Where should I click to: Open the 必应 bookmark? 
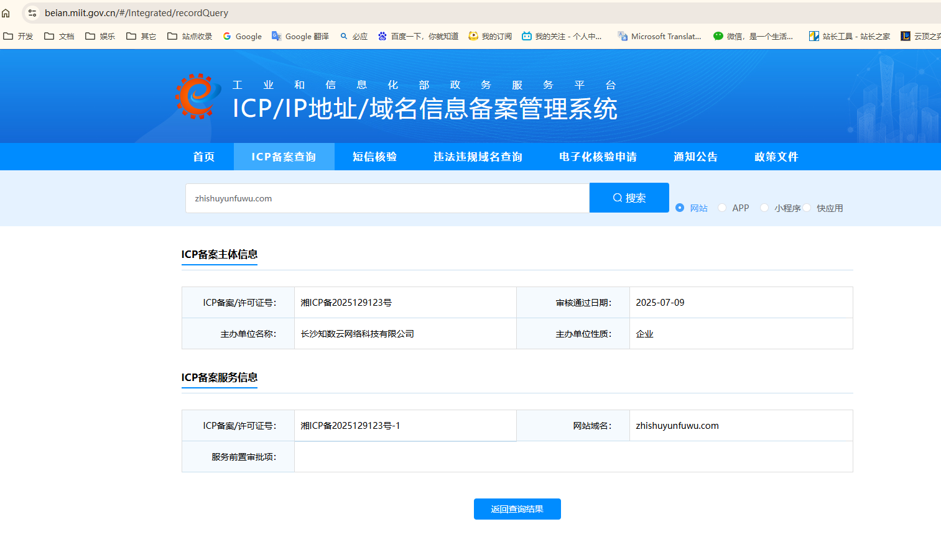354,37
